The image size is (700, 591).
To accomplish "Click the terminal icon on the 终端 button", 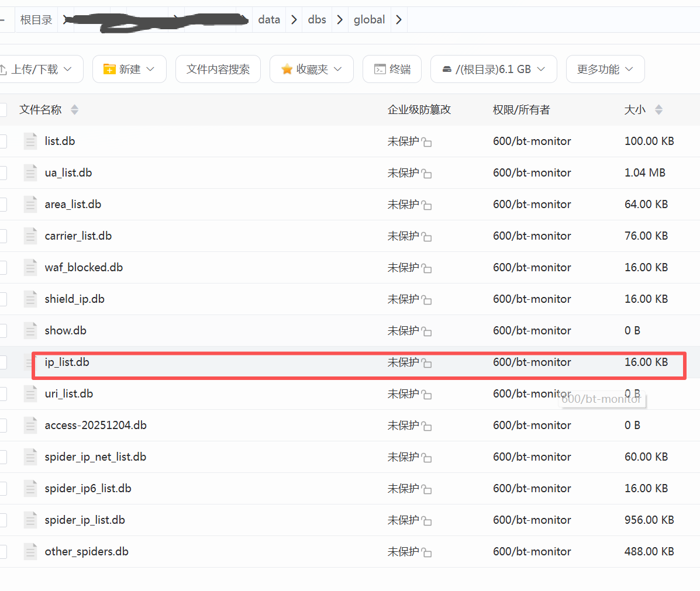I will click(x=380, y=68).
